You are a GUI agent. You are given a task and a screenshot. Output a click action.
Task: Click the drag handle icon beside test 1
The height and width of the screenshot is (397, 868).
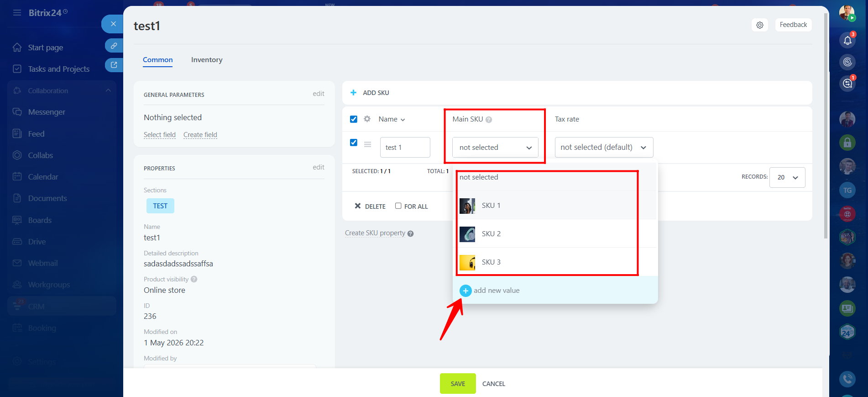(x=367, y=144)
